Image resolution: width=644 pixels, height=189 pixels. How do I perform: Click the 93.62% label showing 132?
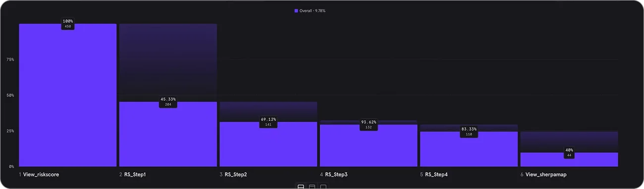[369, 125]
